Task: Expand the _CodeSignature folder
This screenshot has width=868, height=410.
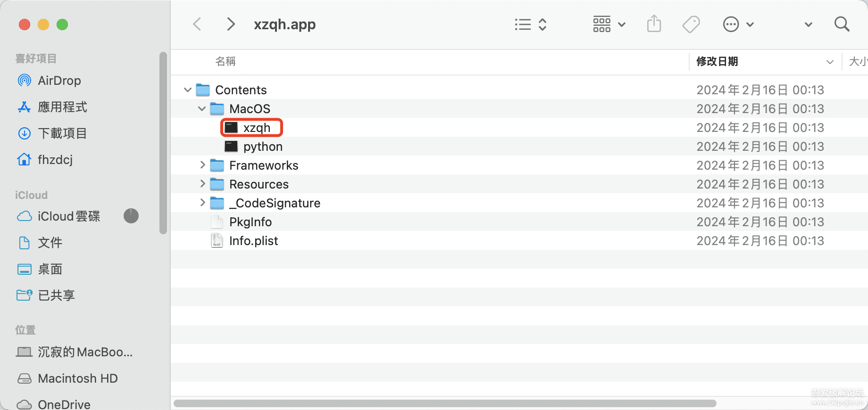Action: tap(202, 203)
